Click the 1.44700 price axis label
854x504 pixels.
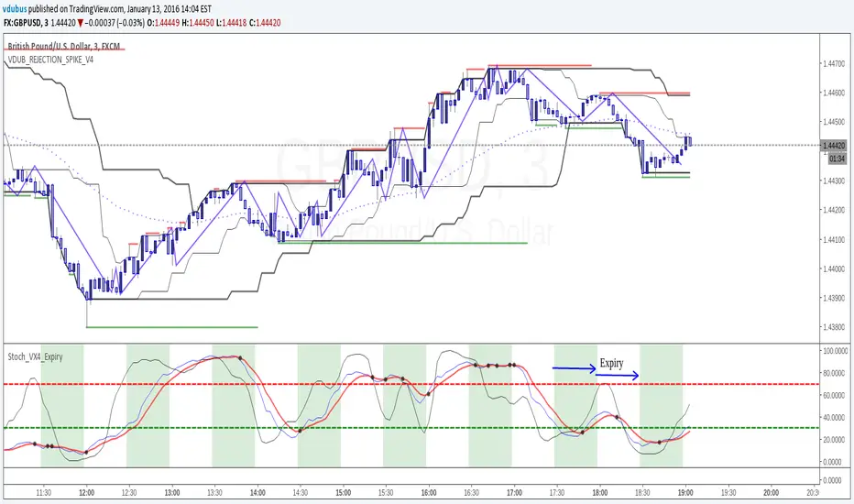[834, 64]
